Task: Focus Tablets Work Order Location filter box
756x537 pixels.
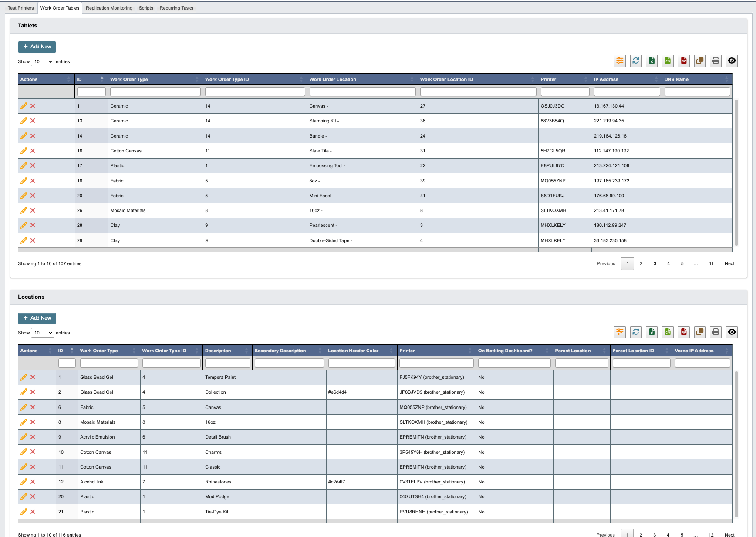Action: (x=362, y=91)
